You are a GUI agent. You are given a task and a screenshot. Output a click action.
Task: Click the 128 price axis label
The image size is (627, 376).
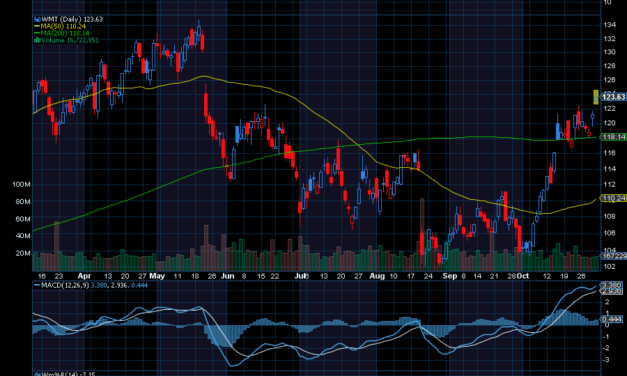[x=609, y=66]
